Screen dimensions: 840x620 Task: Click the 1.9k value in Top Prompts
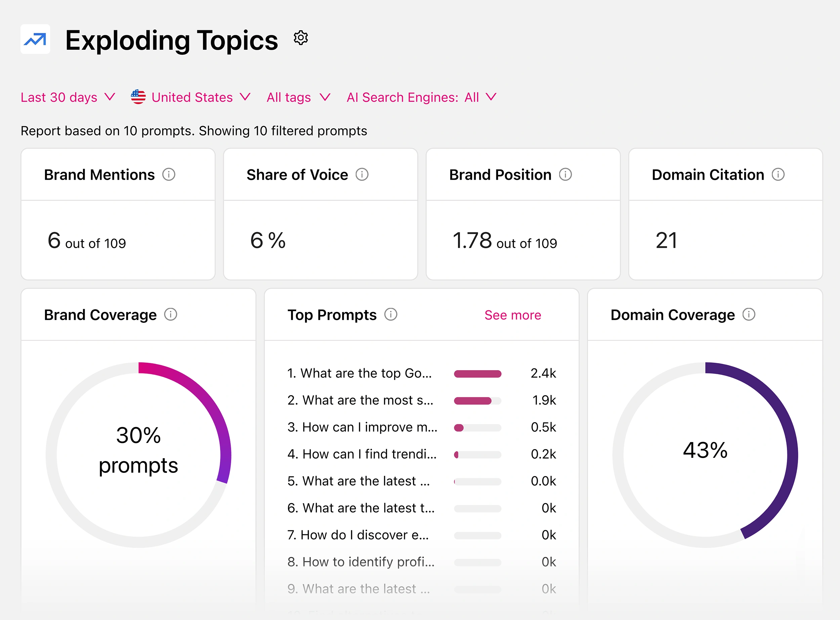click(x=544, y=400)
